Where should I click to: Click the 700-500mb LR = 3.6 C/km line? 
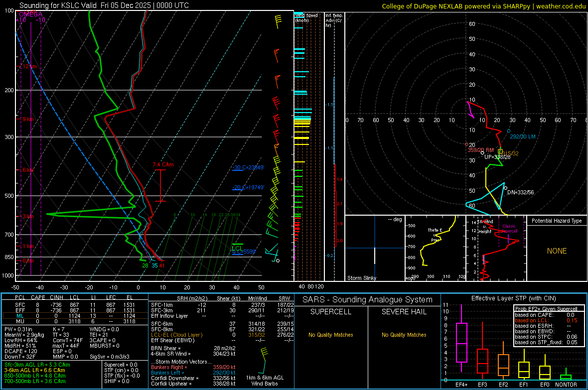click(x=35, y=381)
